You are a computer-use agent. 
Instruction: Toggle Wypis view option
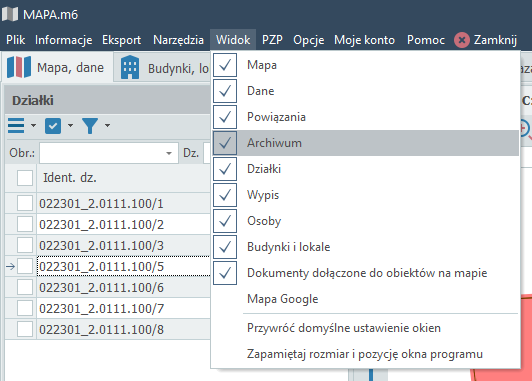[x=366, y=195]
